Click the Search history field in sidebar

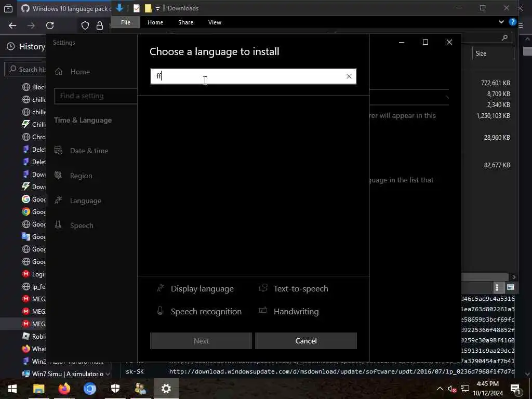click(25, 69)
